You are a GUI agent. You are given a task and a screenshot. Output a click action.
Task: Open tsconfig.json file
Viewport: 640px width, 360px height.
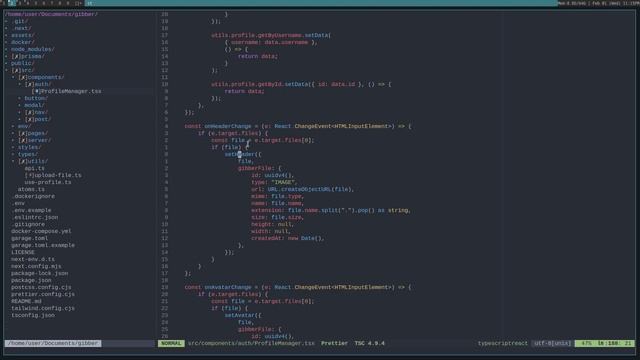[33, 315]
